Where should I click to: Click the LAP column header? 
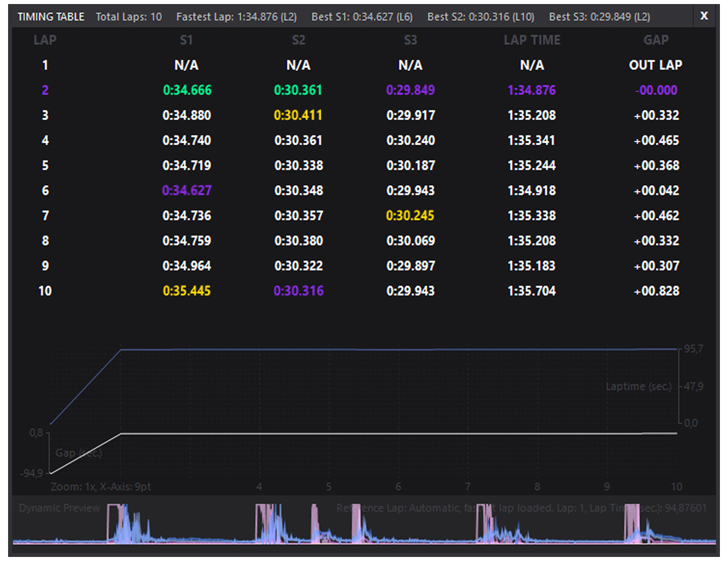click(45, 40)
